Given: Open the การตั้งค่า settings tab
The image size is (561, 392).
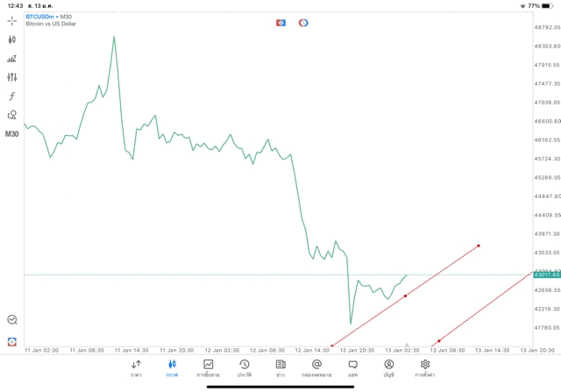Looking at the screenshot, I should pos(425,368).
